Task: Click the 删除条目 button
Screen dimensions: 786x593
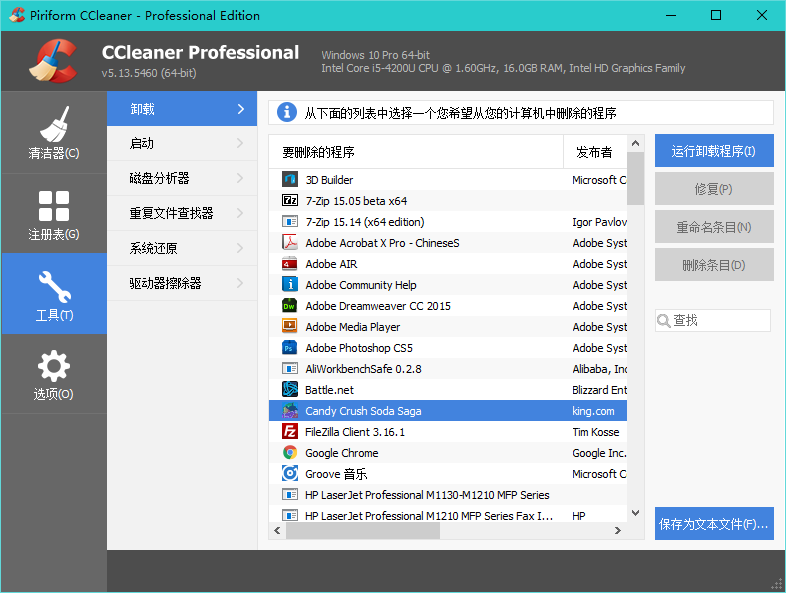Action: point(714,265)
